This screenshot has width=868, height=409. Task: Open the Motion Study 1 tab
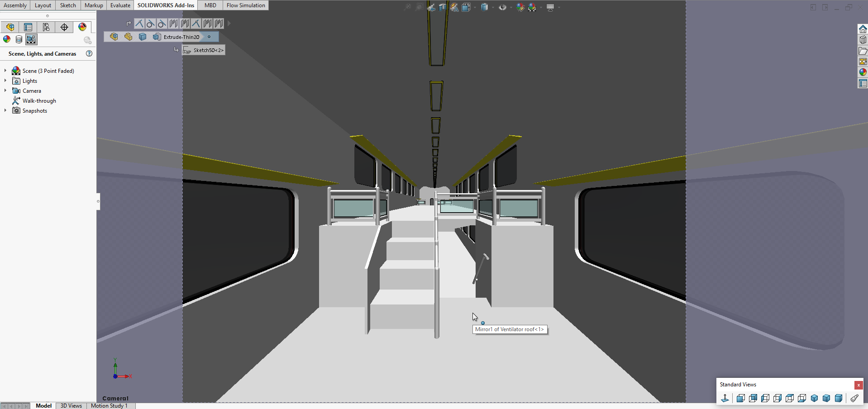point(109,405)
